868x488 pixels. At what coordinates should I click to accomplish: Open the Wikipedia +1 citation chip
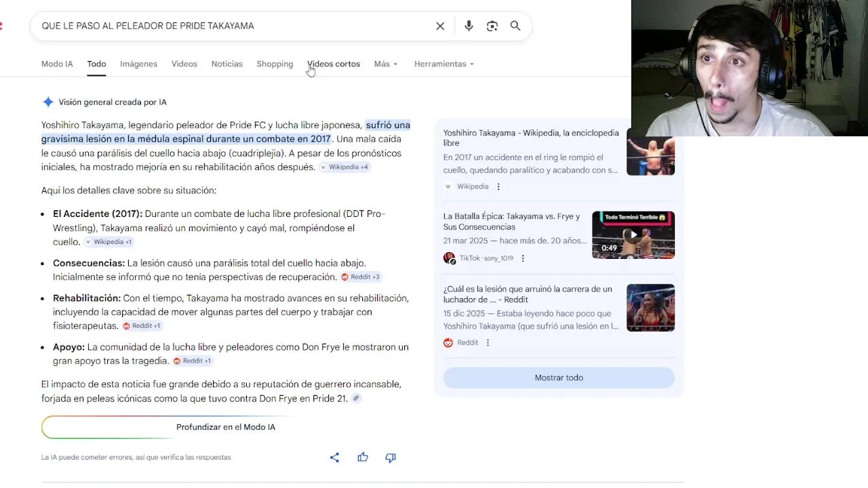point(108,242)
